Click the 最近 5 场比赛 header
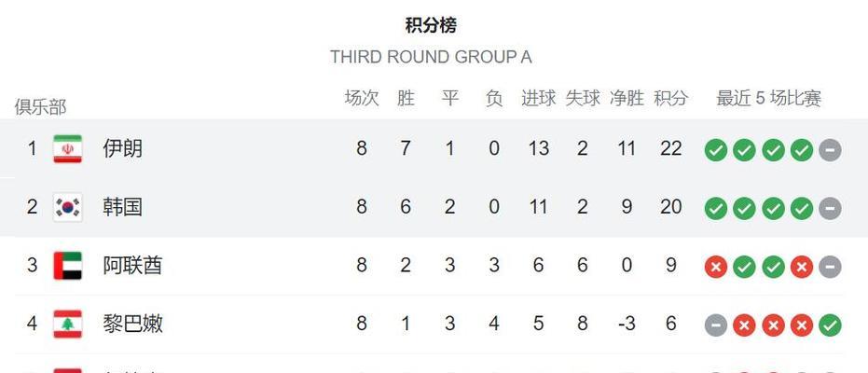This screenshot has width=868, height=373. tap(768, 98)
